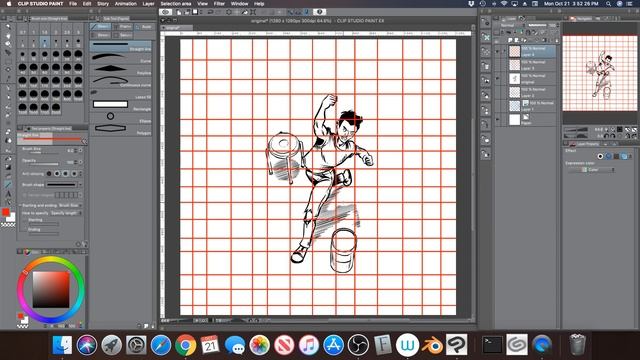Set anti-aliasing to strongest (last circle)

tap(74, 173)
